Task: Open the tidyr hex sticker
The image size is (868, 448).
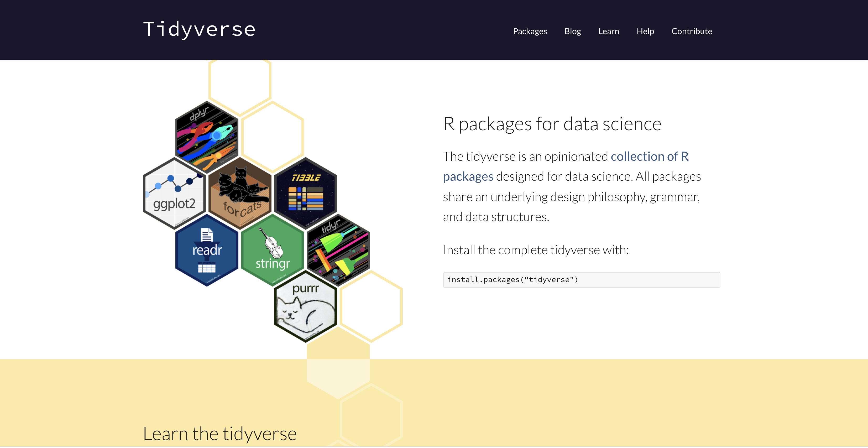Action: tap(338, 250)
